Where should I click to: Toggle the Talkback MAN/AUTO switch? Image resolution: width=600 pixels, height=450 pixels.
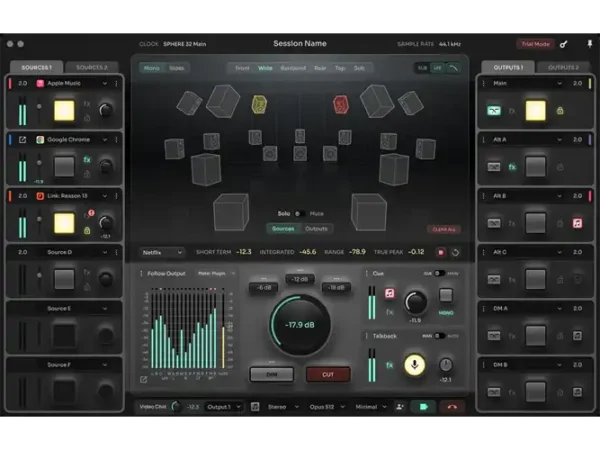click(x=440, y=336)
